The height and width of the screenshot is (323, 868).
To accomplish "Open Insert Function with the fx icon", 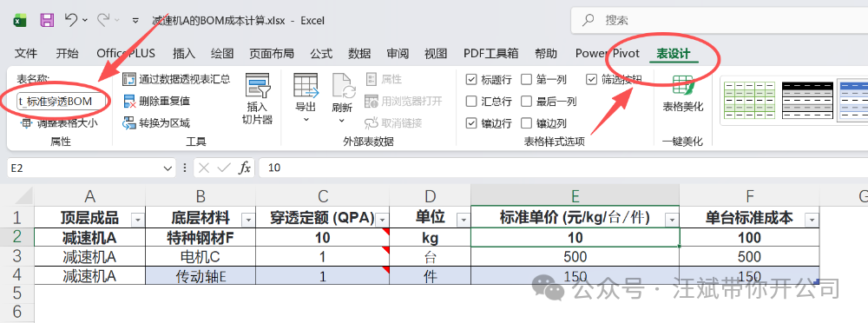I will (244, 168).
